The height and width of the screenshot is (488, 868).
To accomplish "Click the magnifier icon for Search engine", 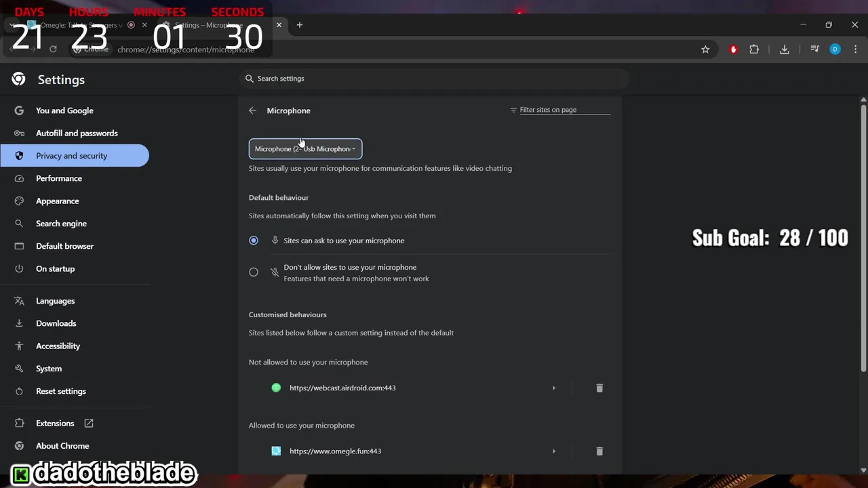I will [x=19, y=224].
